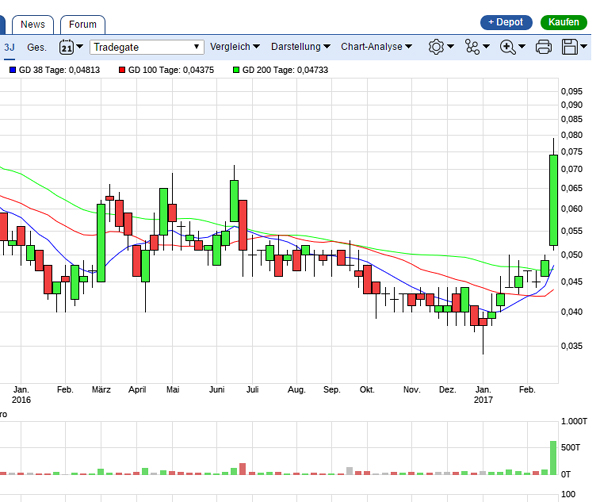Viewport: 600px width, 502px height.
Task: Switch to the News tab
Action: click(33, 24)
